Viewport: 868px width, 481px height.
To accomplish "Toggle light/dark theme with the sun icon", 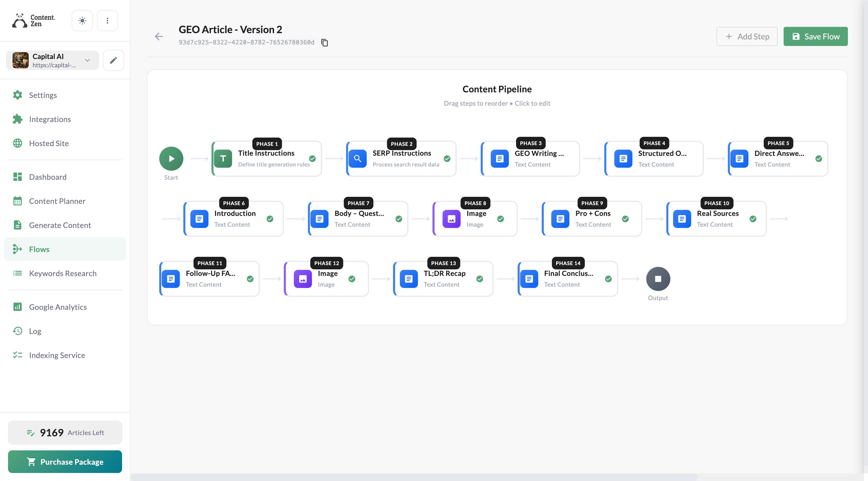I will (x=82, y=20).
